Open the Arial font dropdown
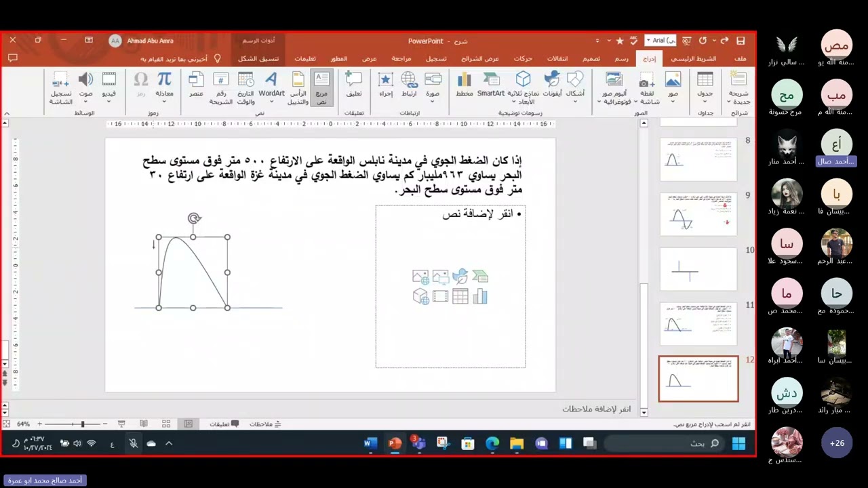The image size is (868, 488). point(661,41)
